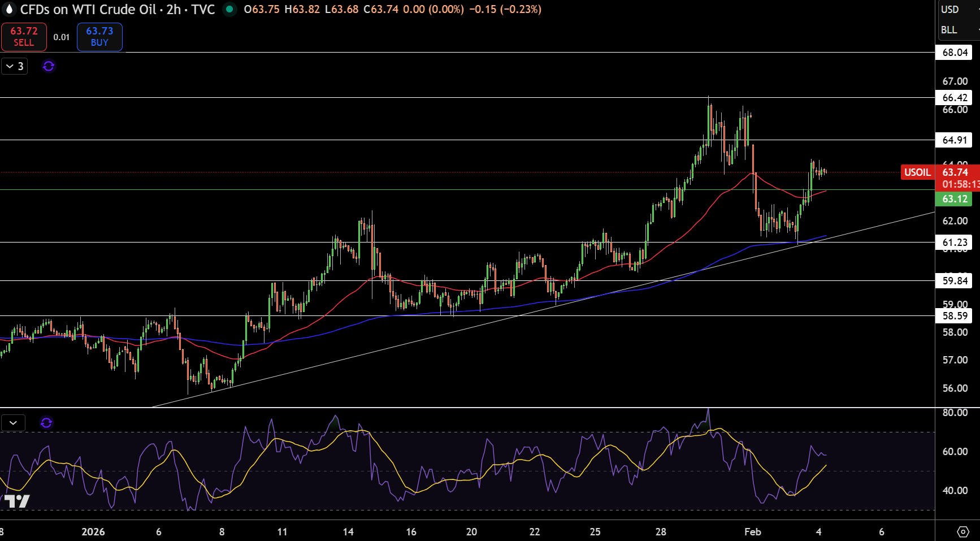
Task: Click the oil drop symbol icon
Action: tap(9, 10)
